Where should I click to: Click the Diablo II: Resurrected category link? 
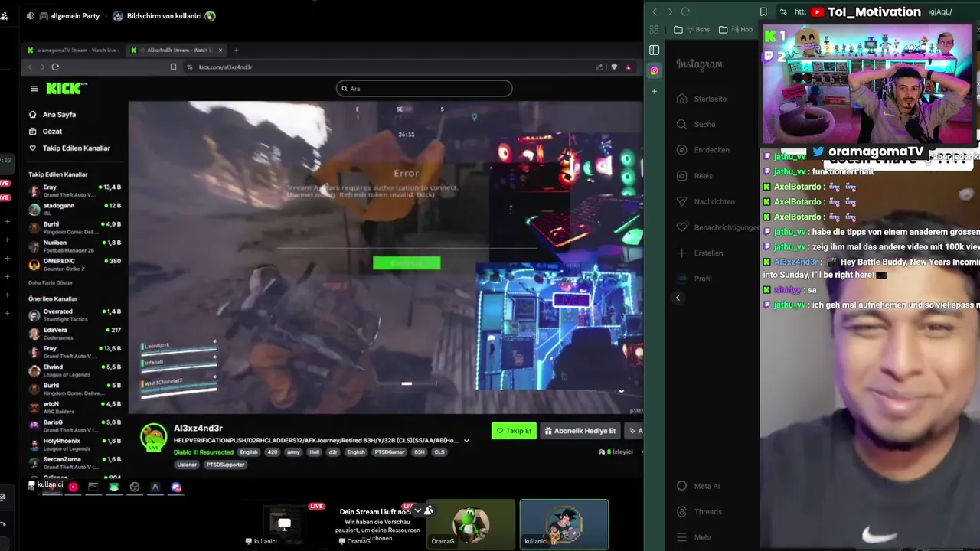(x=204, y=452)
